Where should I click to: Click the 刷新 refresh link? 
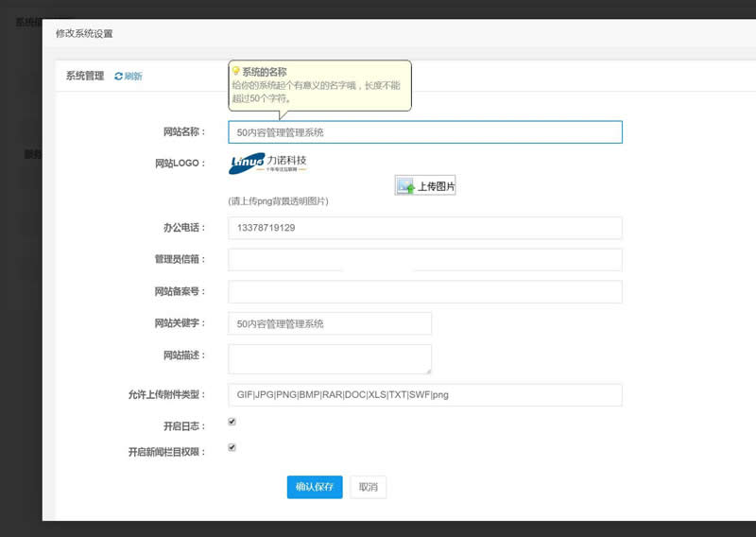point(129,77)
